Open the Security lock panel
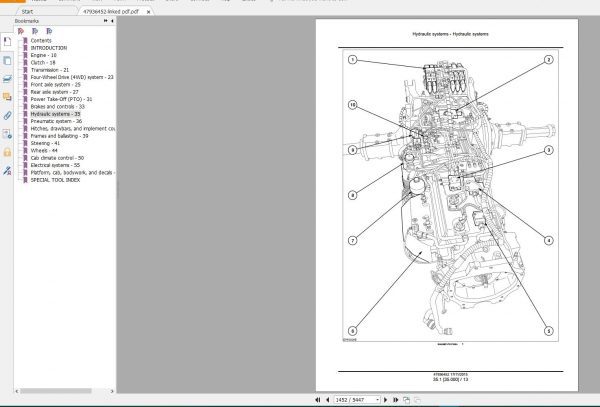The height and width of the screenshot is (407, 600). (x=7, y=152)
